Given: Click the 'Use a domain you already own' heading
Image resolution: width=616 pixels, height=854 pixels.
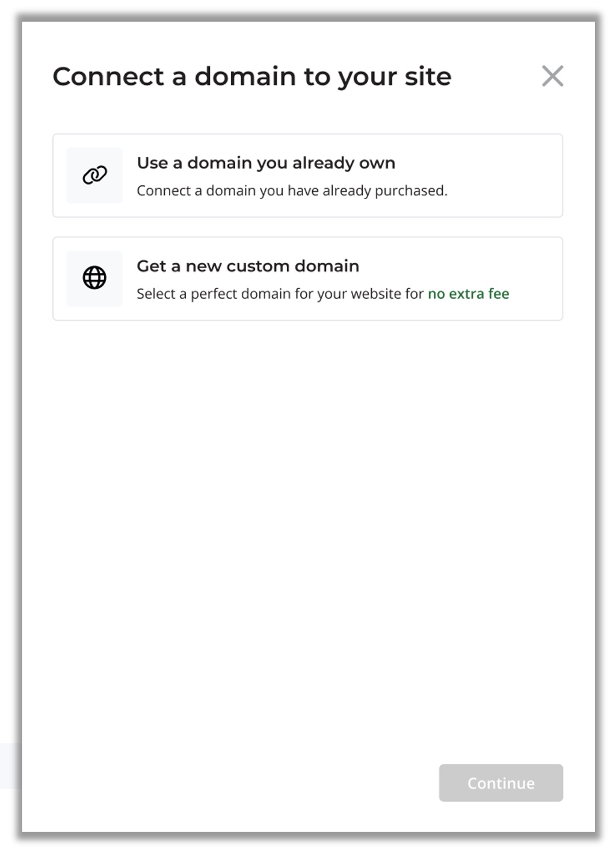Looking at the screenshot, I should click(266, 163).
